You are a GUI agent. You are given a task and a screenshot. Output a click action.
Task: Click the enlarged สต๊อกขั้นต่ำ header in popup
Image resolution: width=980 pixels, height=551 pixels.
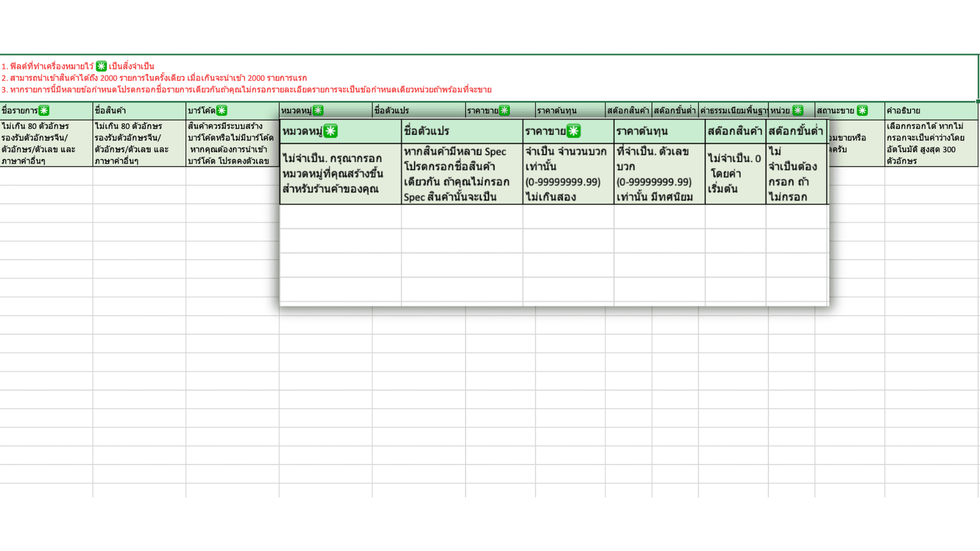click(x=796, y=131)
